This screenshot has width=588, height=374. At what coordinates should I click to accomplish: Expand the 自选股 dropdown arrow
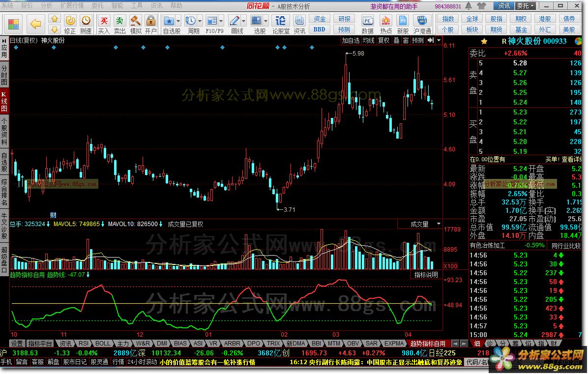coord(178,21)
